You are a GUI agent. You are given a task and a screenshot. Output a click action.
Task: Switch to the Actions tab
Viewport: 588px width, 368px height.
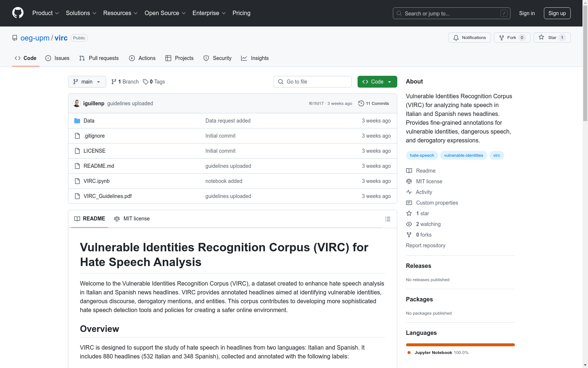[142, 58]
